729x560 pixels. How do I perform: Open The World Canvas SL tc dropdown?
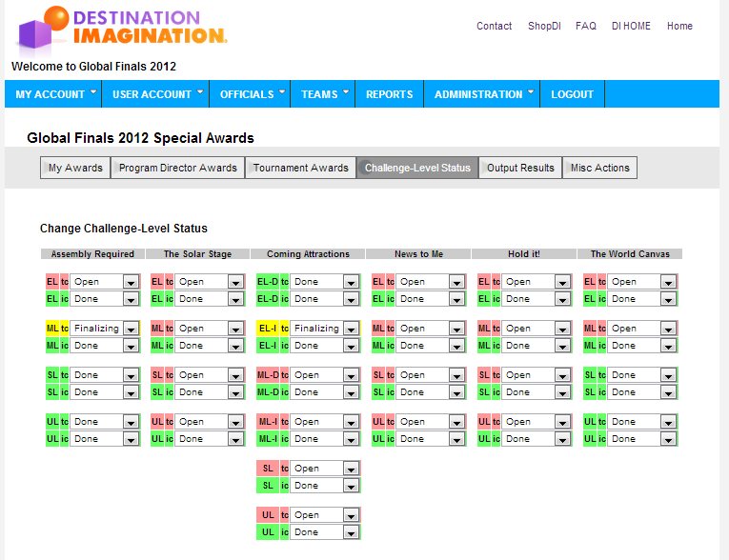[x=642, y=375]
